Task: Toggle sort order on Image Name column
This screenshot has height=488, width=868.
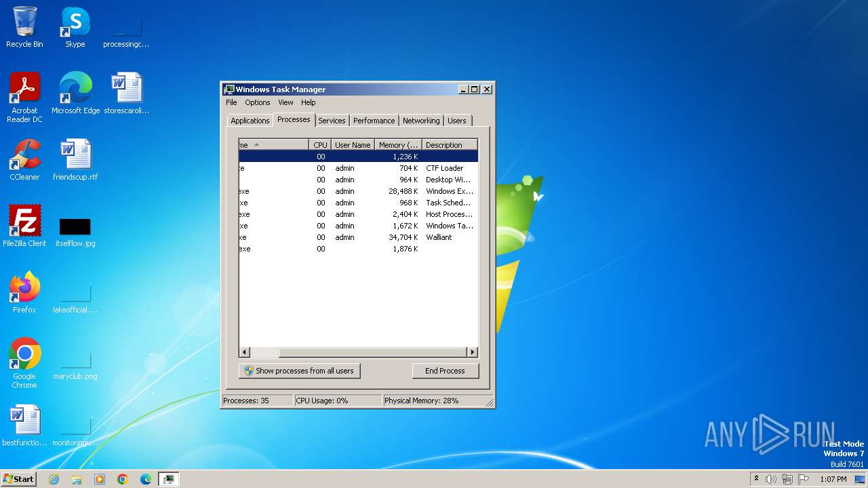Action: (x=274, y=145)
